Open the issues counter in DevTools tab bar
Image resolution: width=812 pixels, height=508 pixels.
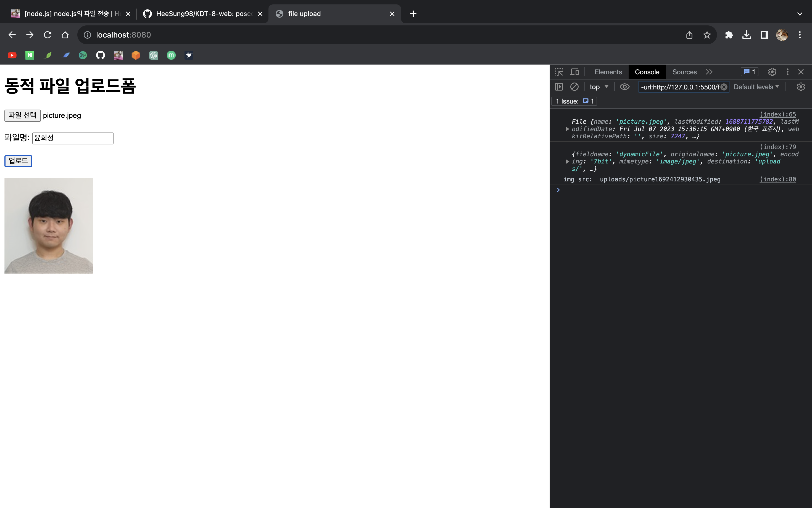750,72
